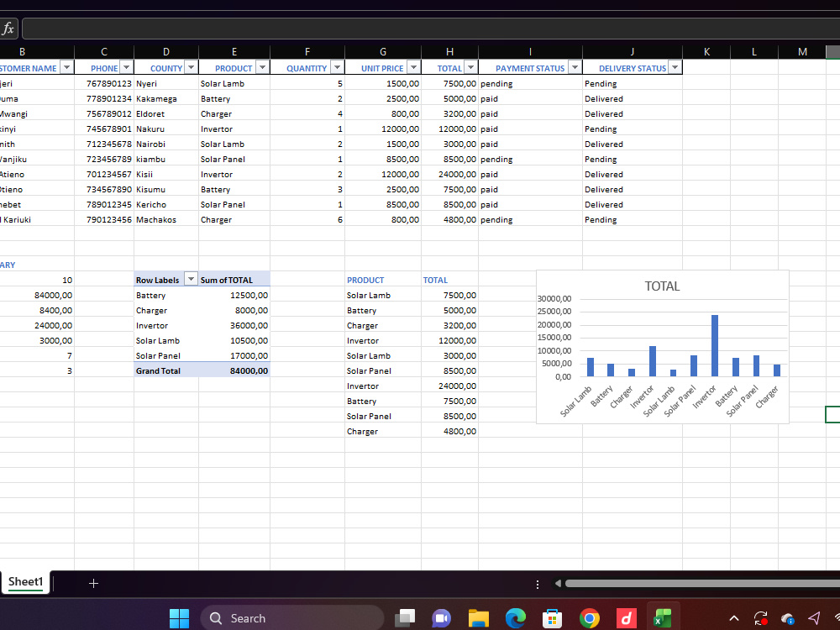This screenshot has height=630, width=840.
Task: Open Task View from the taskbar
Action: click(405, 618)
